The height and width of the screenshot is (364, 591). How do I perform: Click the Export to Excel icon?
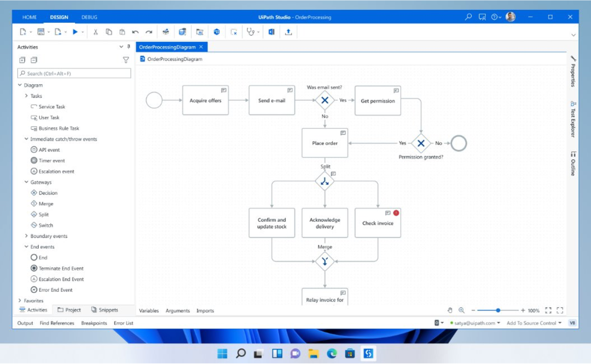(271, 32)
